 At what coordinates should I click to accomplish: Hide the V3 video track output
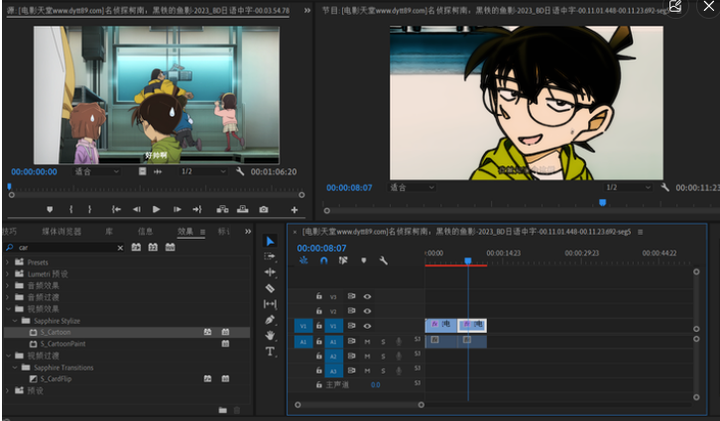coord(367,297)
